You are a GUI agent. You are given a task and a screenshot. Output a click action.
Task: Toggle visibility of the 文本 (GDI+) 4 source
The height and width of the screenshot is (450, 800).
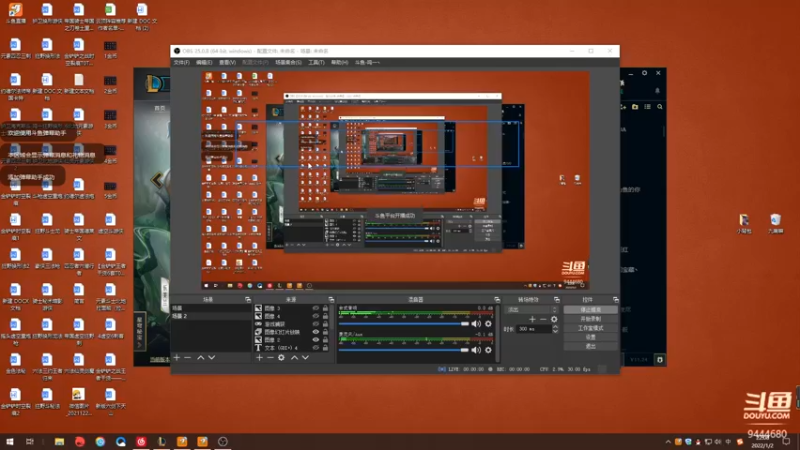[x=316, y=347]
